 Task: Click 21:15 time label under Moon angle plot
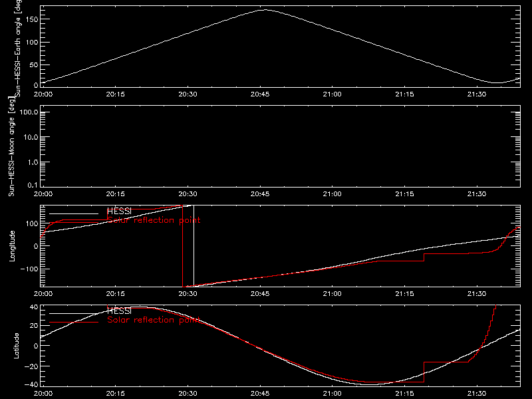404,194
